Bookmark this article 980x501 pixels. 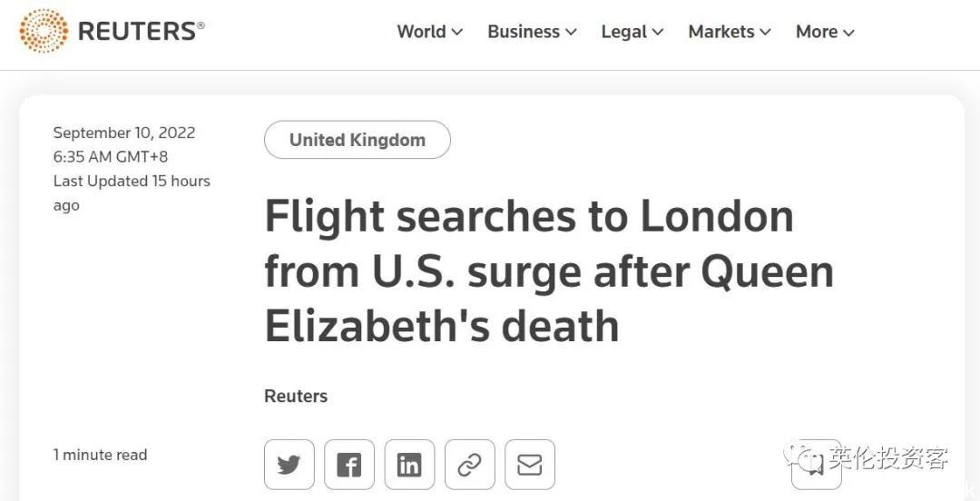pos(817,465)
